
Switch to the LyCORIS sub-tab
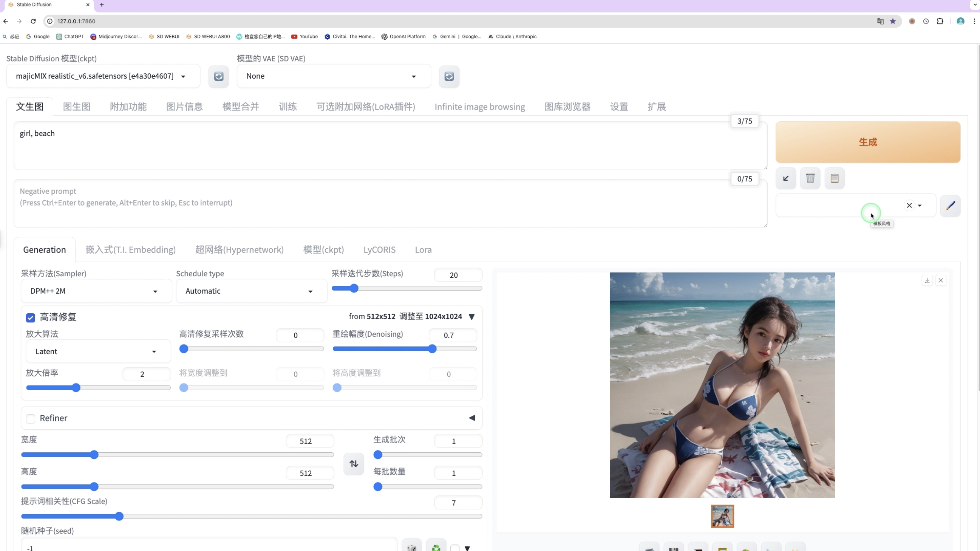pos(379,250)
